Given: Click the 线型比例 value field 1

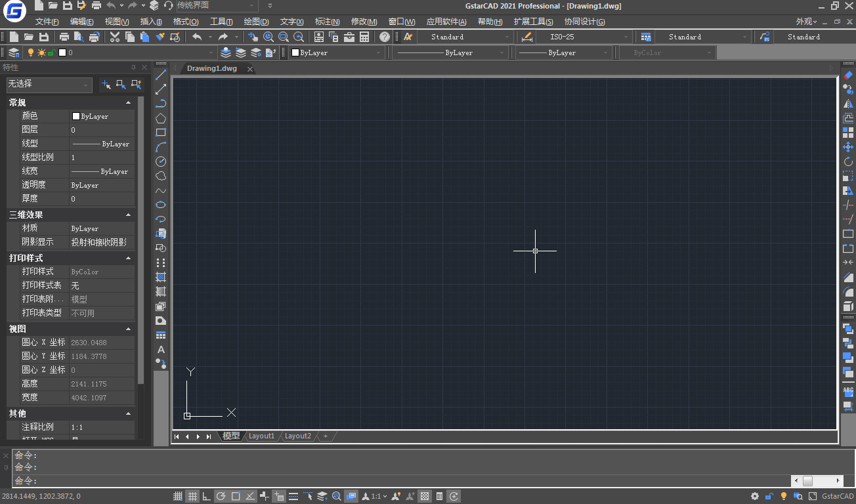Looking at the screenshot, I should point(102,157).
